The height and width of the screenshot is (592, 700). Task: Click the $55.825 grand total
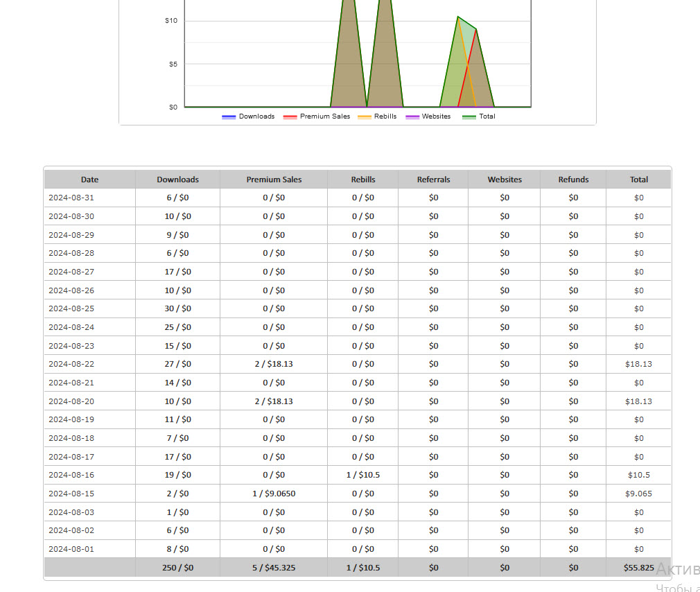point(639,568)
